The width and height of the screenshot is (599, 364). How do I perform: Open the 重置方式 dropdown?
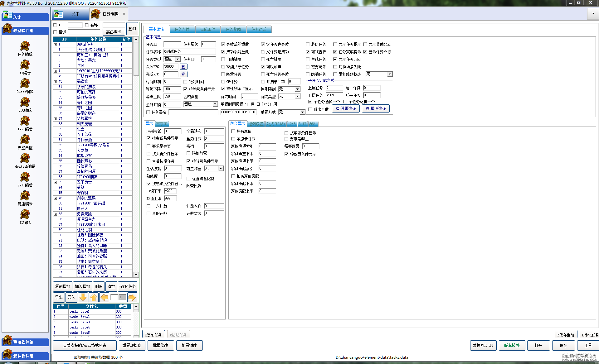click(x=302, y=112)
